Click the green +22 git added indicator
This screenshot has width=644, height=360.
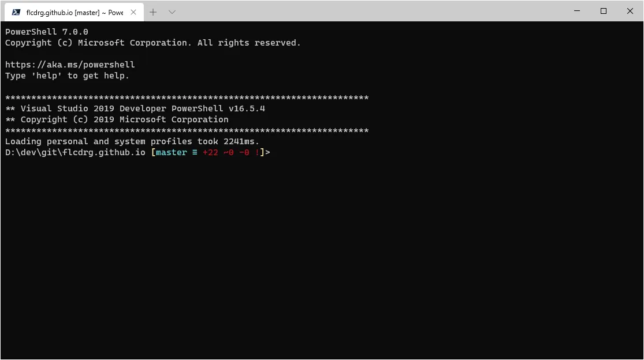point(210,152)
